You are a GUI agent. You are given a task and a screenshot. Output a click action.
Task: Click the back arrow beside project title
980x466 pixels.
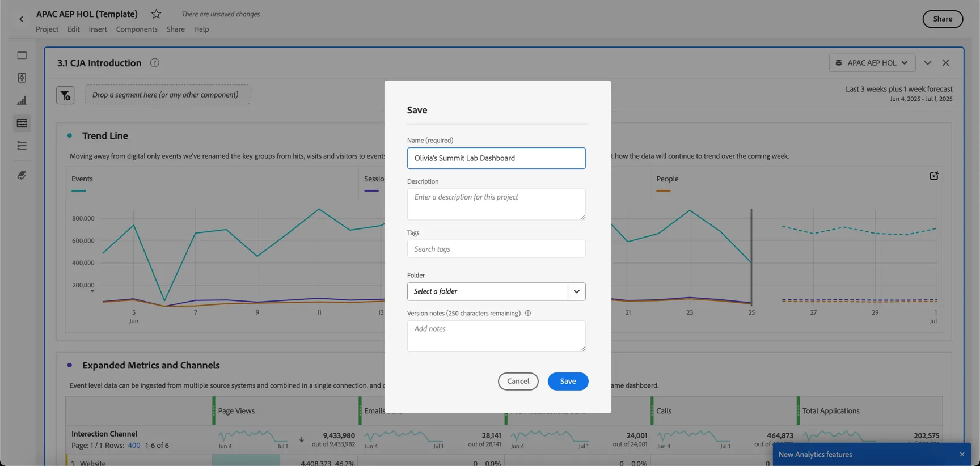click(21, 19)
